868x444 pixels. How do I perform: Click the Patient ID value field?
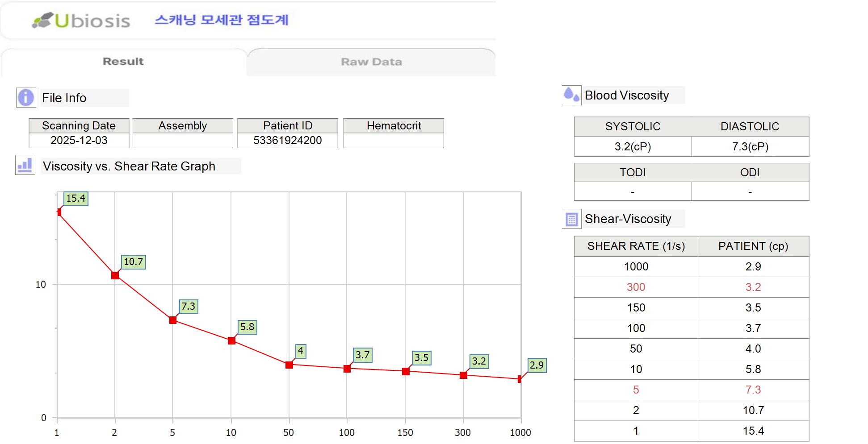coord(287,141)
